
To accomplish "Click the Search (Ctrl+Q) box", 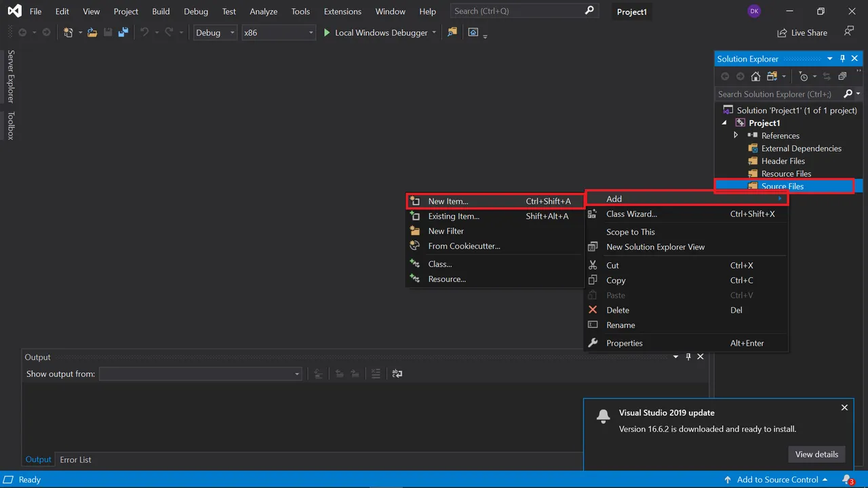I will pos(525,11).
